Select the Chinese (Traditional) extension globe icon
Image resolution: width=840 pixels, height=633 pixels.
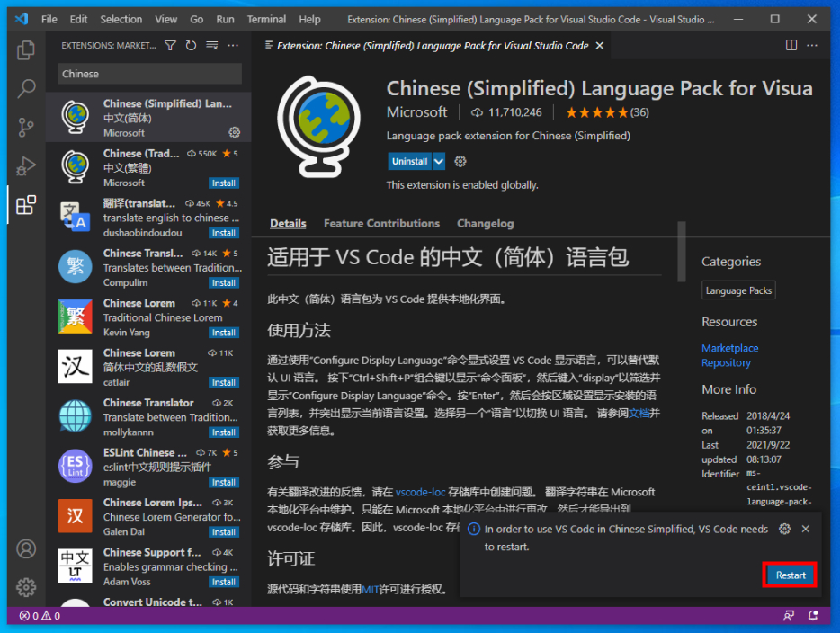coord(75,166)
